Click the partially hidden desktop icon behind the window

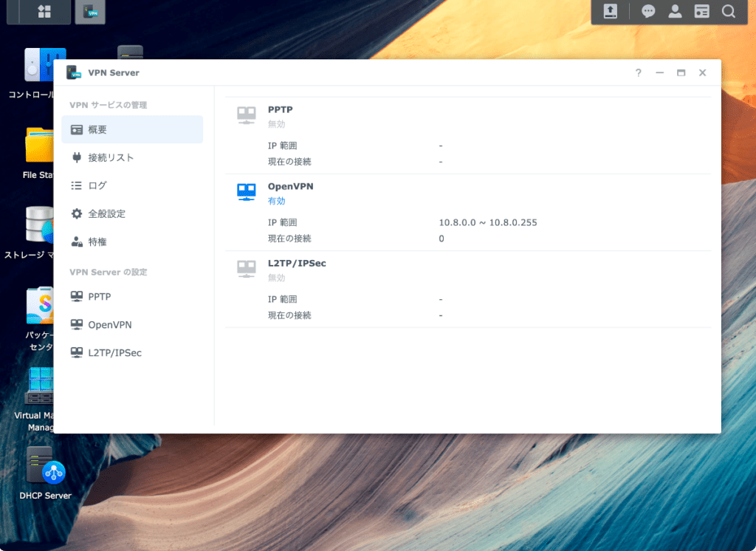130,52
